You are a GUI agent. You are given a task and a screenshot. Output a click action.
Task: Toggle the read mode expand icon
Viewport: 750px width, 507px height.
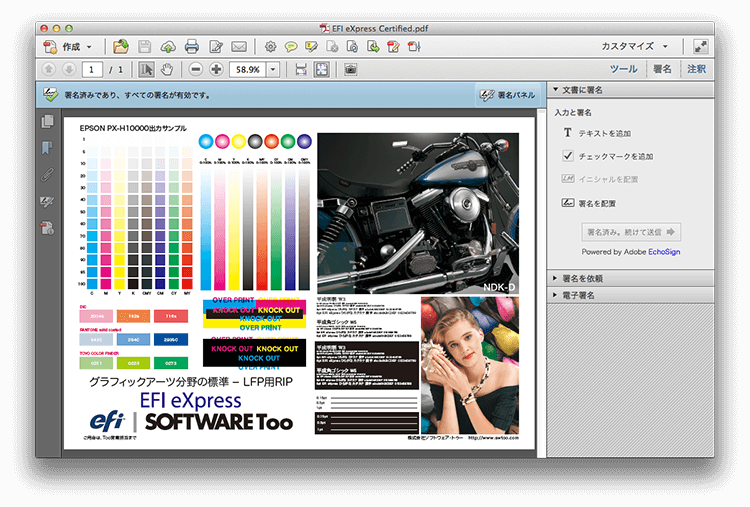coord(701,47)
